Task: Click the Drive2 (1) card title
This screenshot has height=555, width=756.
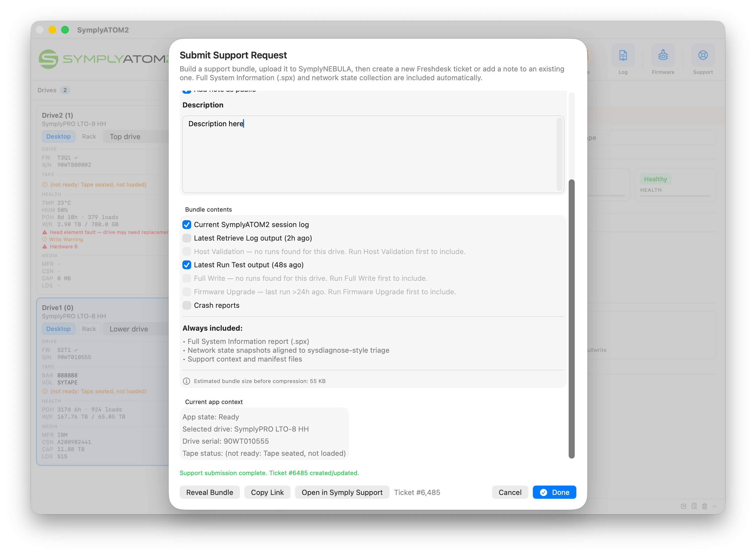Action: [57, 115]
